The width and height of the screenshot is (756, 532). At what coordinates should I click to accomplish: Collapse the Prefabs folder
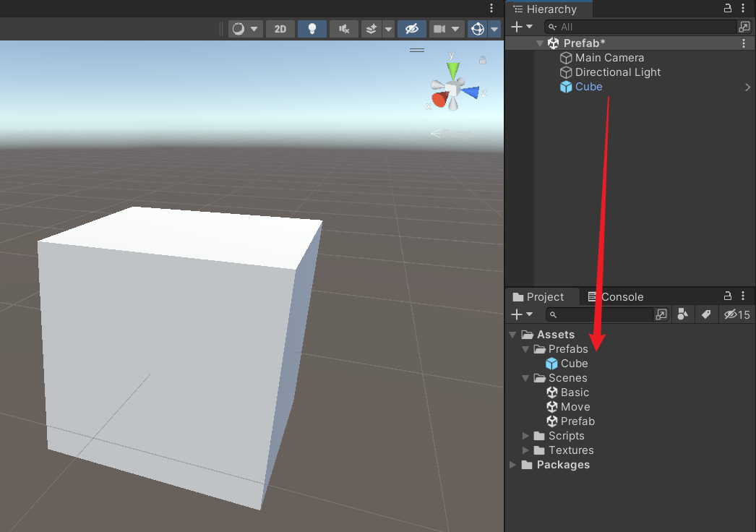(x=525, y=349)
